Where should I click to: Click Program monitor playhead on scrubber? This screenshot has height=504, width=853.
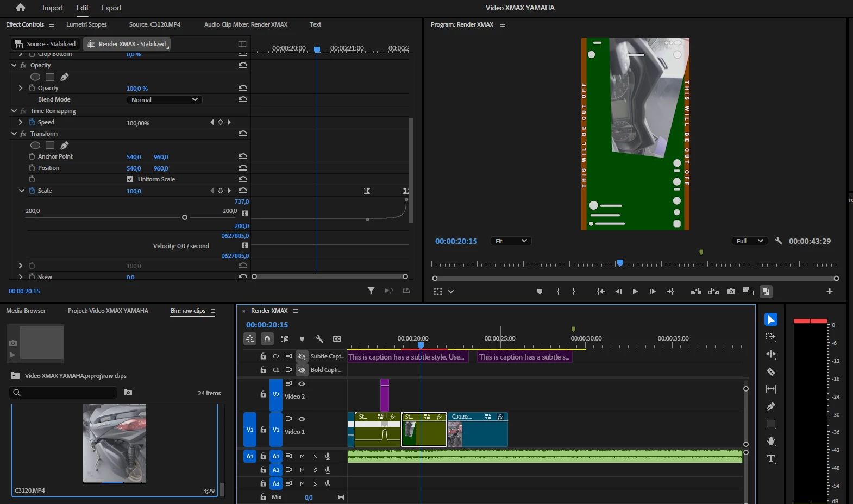[x=620, y=263]
